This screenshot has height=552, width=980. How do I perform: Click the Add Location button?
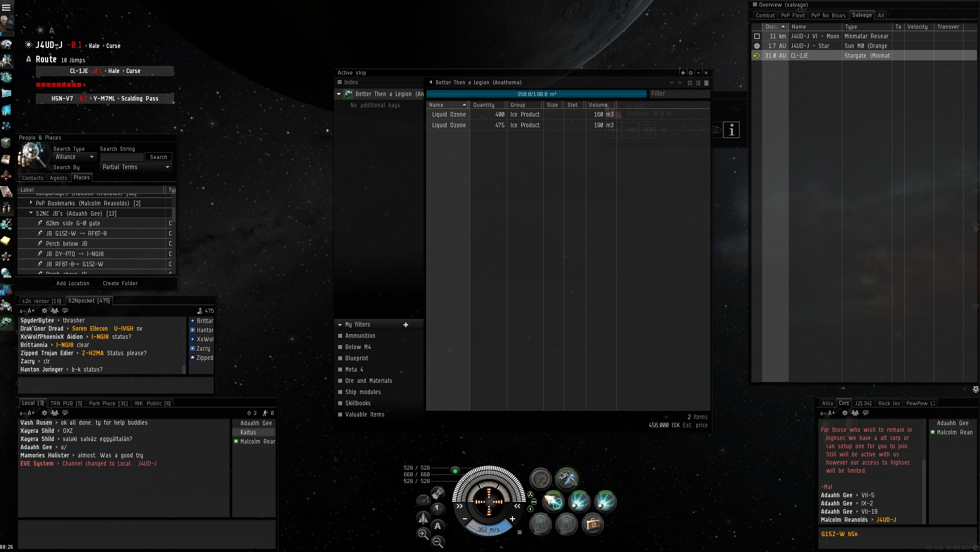coord(73,283)
